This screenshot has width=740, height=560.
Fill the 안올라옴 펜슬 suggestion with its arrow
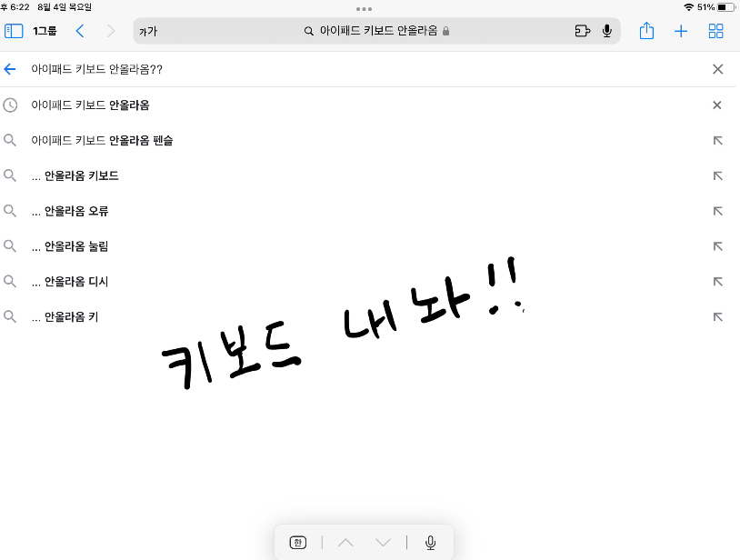718,141
